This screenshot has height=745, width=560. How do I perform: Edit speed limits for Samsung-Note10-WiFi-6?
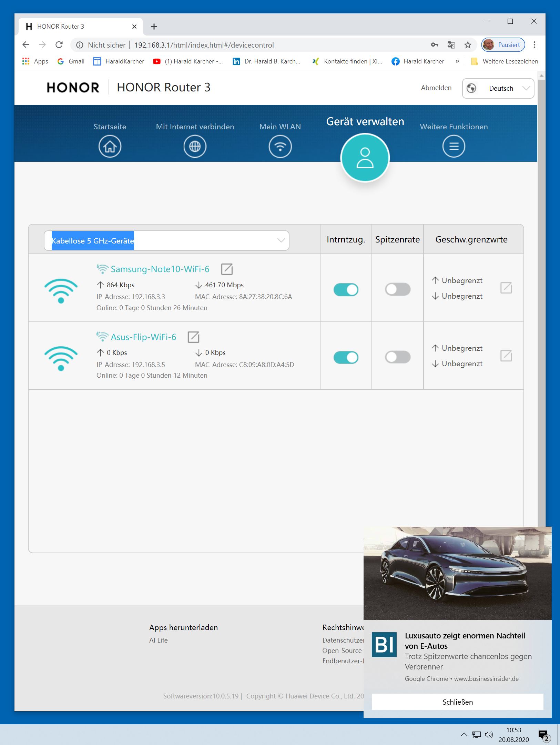pos(506,288)
